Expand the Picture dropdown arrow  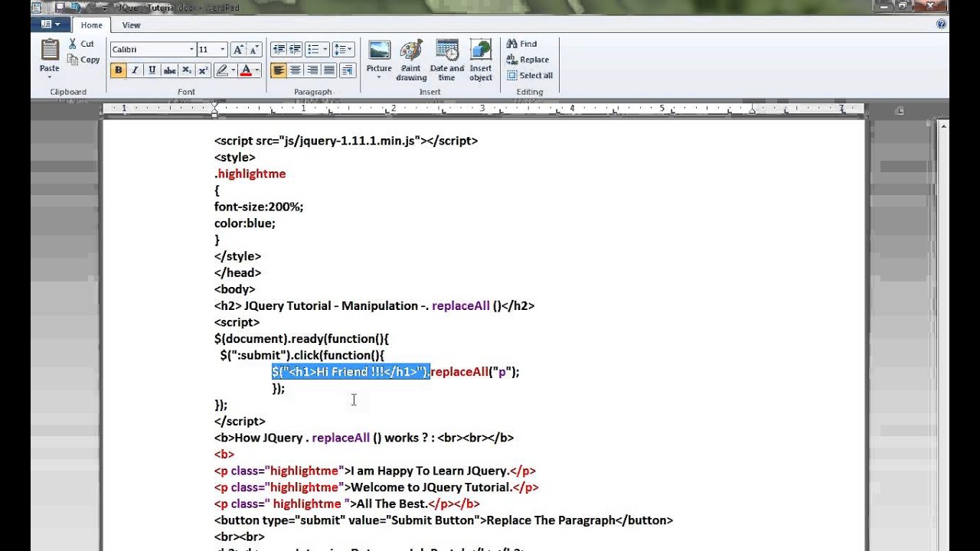(379, 77)
